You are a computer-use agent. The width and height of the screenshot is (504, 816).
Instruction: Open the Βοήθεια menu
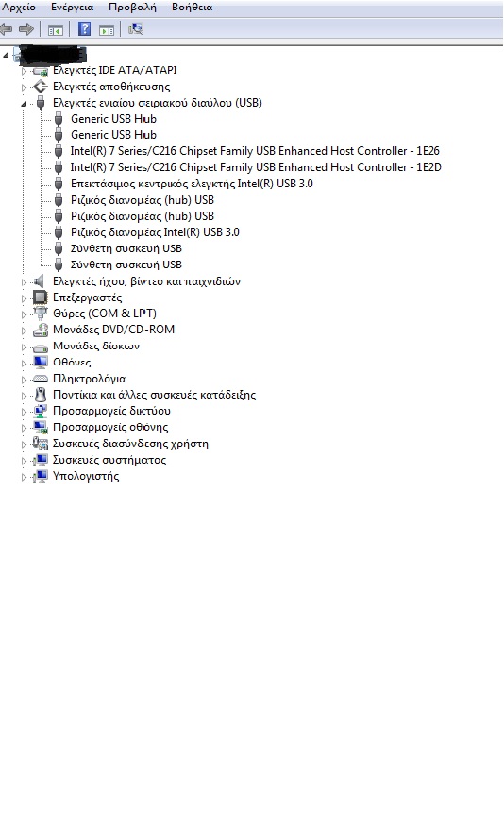pyautogui.click(x=192, y=8)
